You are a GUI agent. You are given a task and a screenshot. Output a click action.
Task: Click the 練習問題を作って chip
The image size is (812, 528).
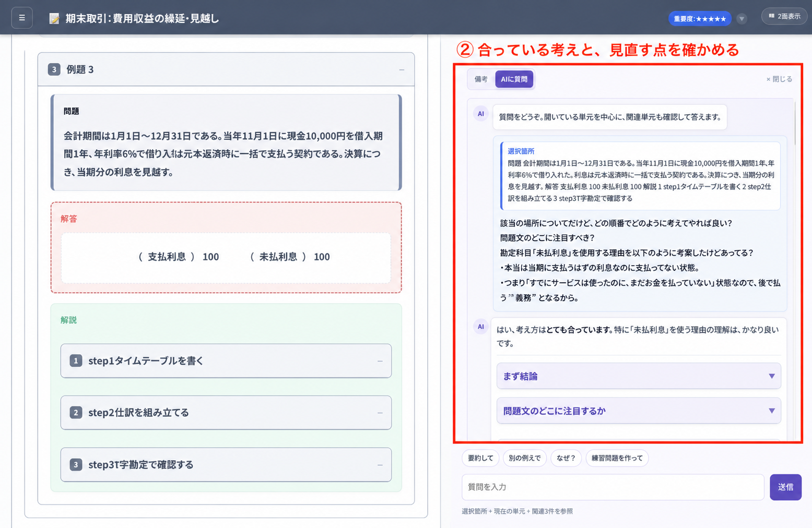tap(617, 458)
